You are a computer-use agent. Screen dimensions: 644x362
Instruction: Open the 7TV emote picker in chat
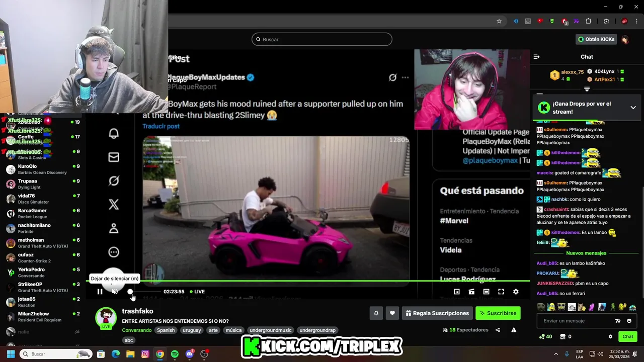pos(618,321)
